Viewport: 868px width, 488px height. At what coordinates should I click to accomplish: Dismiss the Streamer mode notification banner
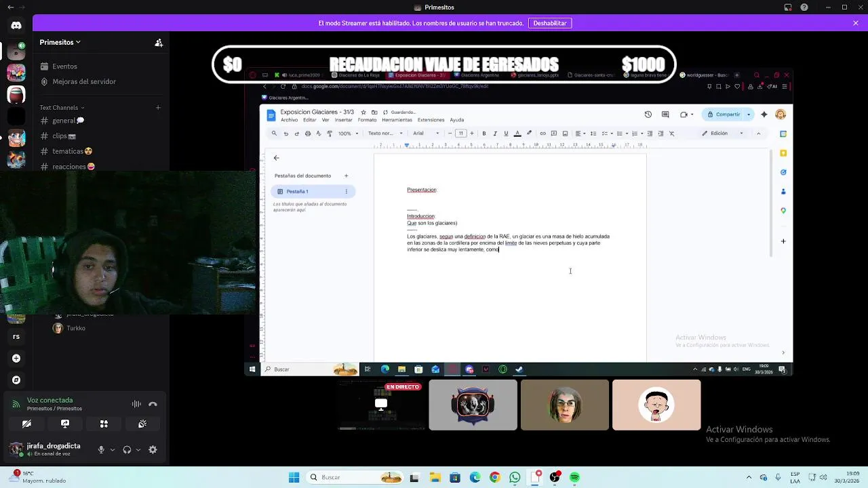point(856,23)
